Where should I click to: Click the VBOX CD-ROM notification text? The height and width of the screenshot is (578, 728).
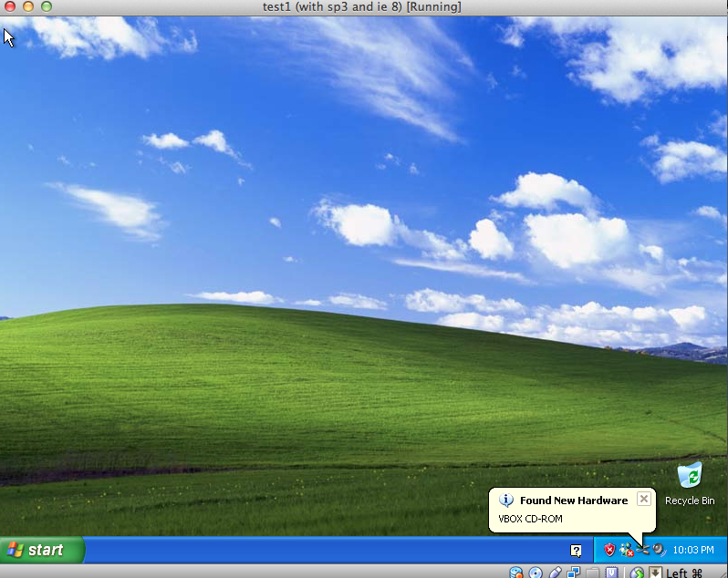pos(530,519)
